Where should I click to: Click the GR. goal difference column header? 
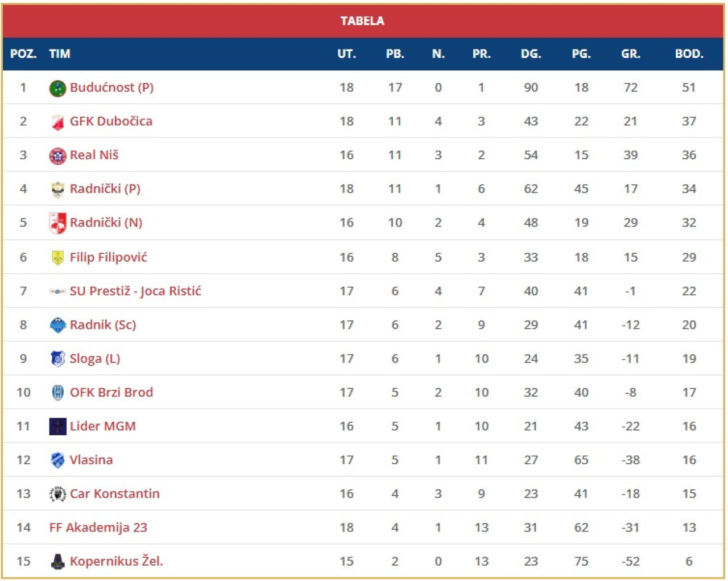pos(630,54)
